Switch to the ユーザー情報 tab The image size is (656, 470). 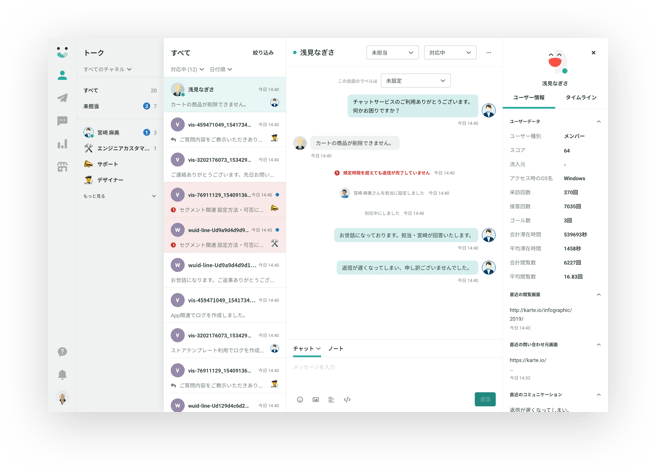[529, 98]
